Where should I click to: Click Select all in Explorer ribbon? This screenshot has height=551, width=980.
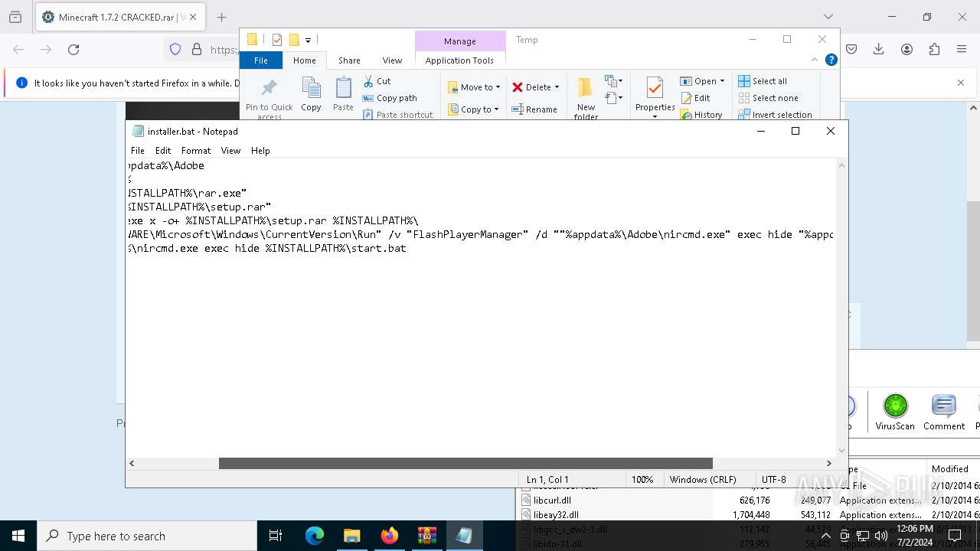(763, 81)
